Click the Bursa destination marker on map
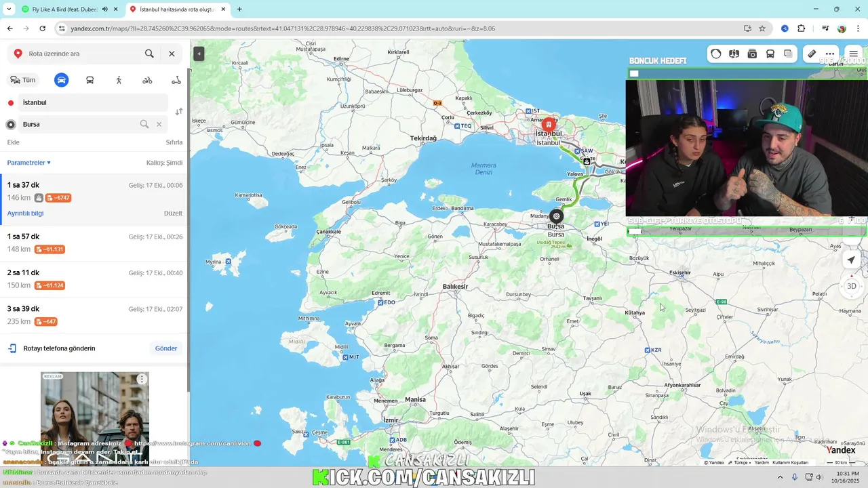Viewport: 868px width, 488px height. click(x=556, y=216)
